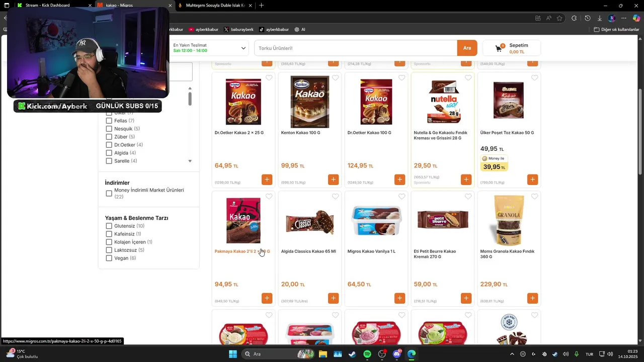Favorite Kenton Kakao heart icon
This screenshot has height=362, width=644.
coord(335,78)
